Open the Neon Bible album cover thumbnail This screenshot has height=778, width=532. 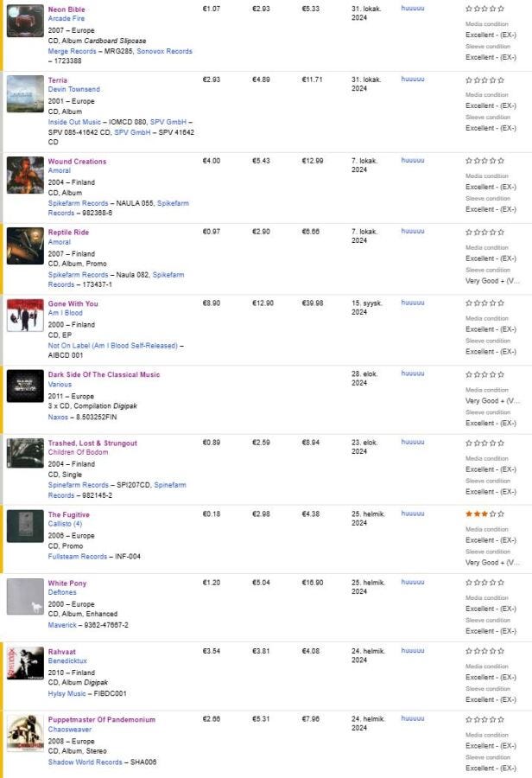pos(25,21)
